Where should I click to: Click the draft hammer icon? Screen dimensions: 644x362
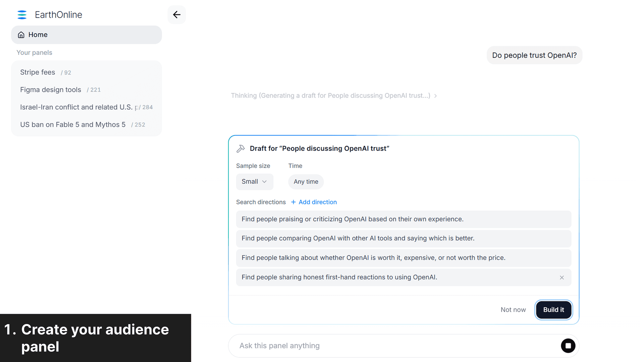241,148
